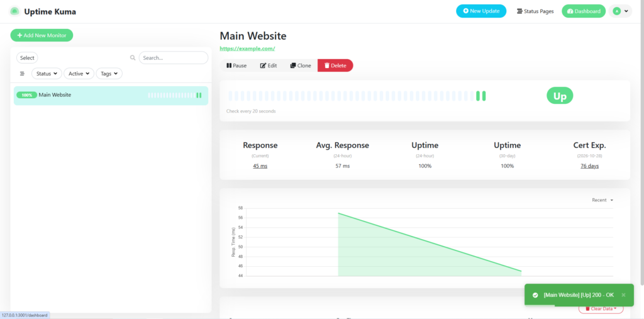Open the user profile avatar menu

click(620, 11)
